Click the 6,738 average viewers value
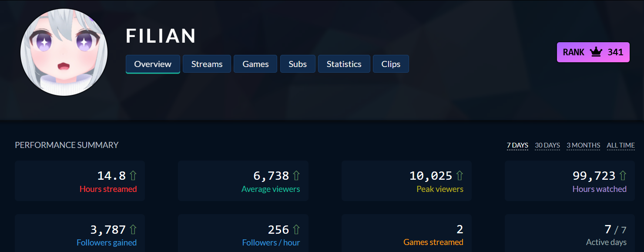This screenshot has height=252, width=644. (271, 176)
